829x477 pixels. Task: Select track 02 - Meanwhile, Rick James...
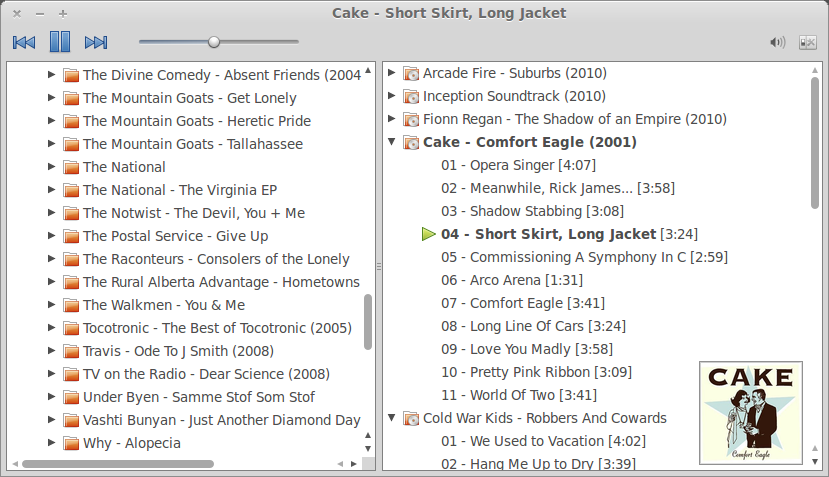click(558, 188)
